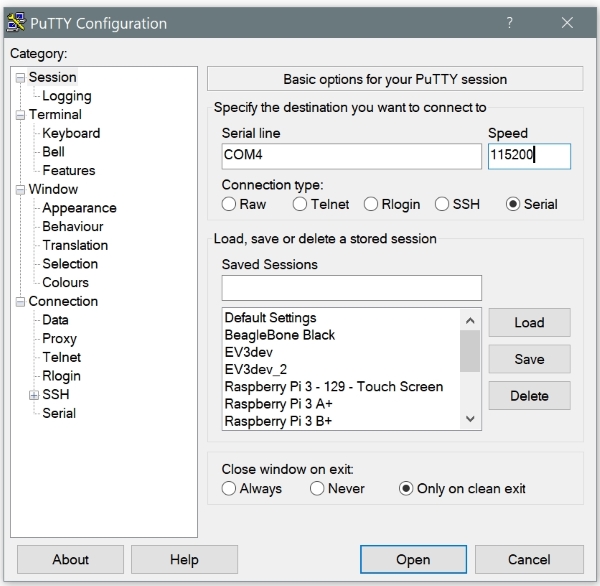Open the Rlogin settings in category tree

61,376
